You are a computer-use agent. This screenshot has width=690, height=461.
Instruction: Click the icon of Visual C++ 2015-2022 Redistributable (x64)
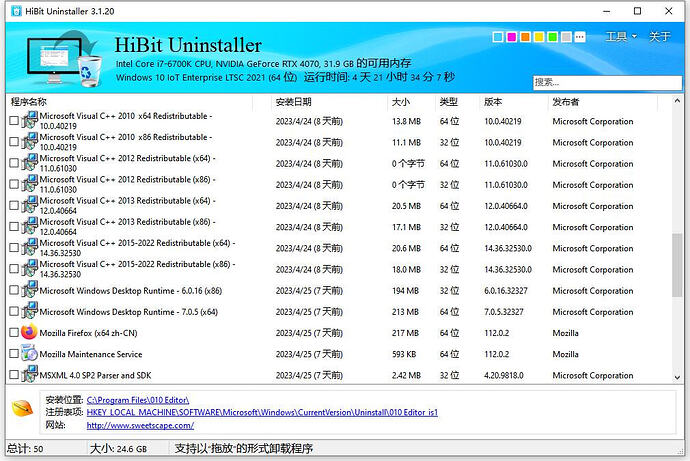(x=30, y=247)
